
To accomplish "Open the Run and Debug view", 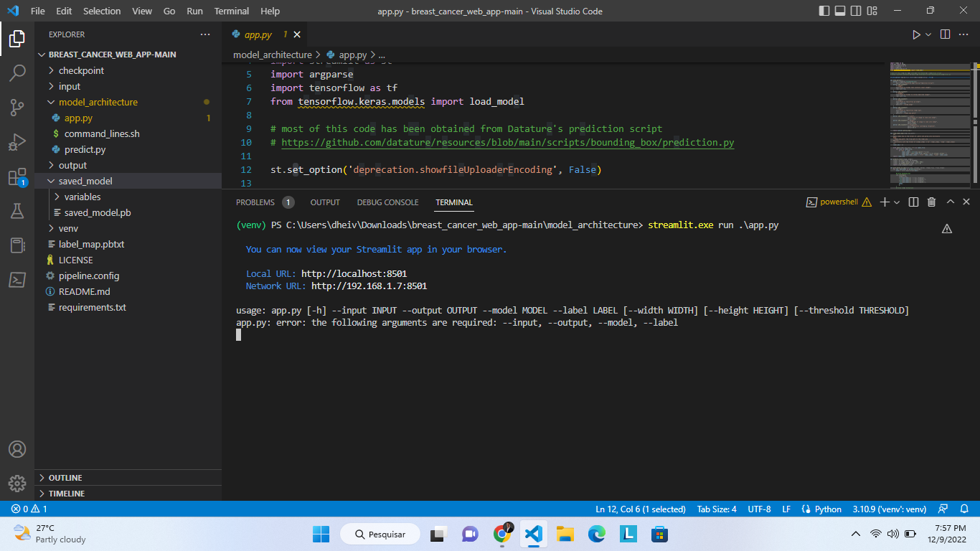I will click(17, 141).
